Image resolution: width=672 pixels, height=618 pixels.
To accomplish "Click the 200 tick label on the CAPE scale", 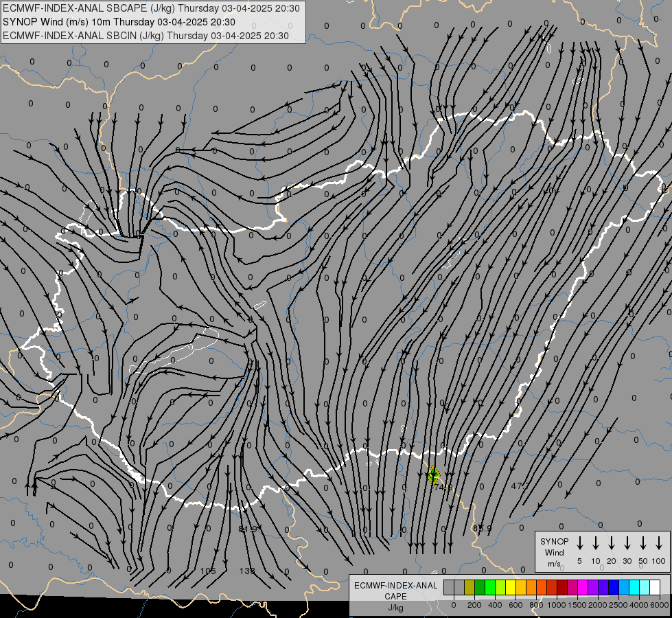I will (474, 605).
